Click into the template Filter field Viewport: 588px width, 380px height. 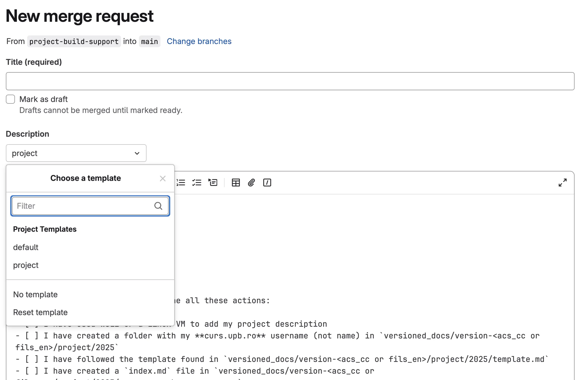tap(90, 206)
